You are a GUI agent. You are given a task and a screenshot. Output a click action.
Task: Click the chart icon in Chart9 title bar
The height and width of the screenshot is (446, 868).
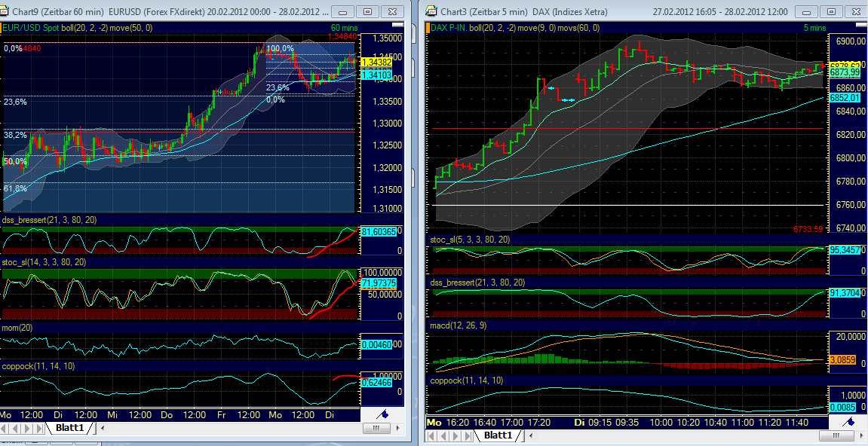pos(7,11)
